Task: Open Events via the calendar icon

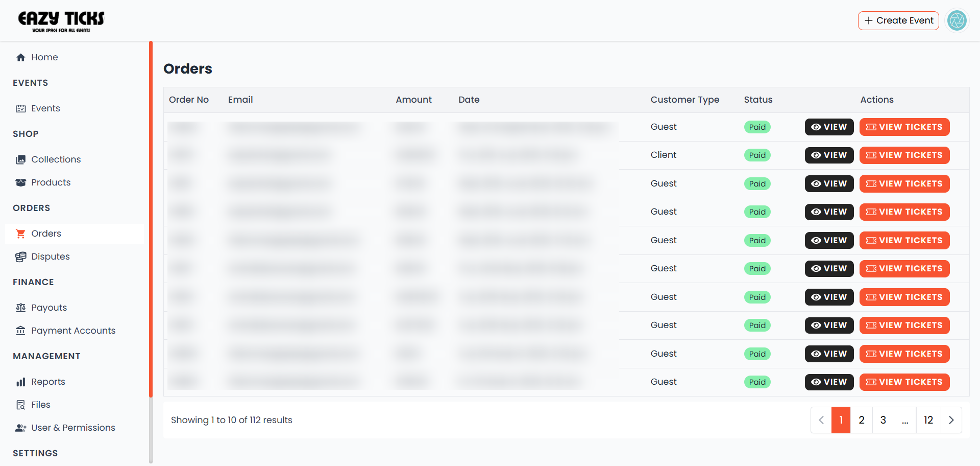Action: click(20, 108)
